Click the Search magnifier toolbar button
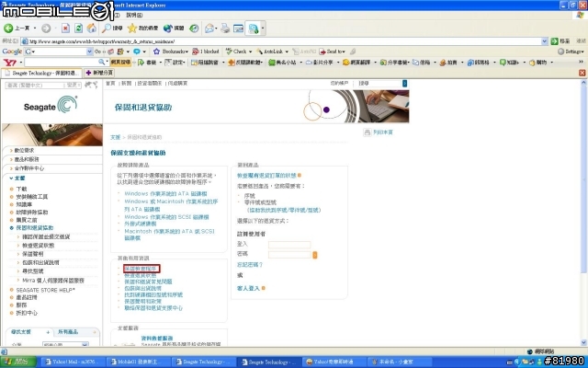This screenshot has width=588, height=368. tap(112, 29)
